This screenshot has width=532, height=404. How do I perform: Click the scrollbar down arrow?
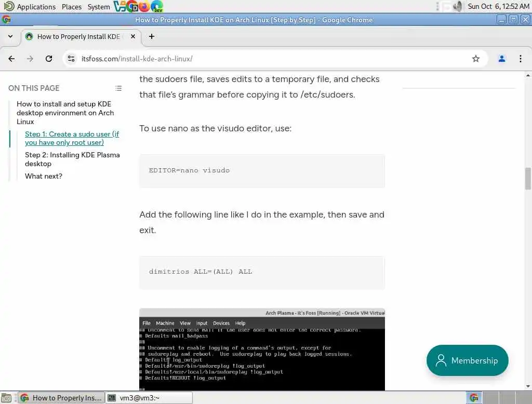(528, 386)
